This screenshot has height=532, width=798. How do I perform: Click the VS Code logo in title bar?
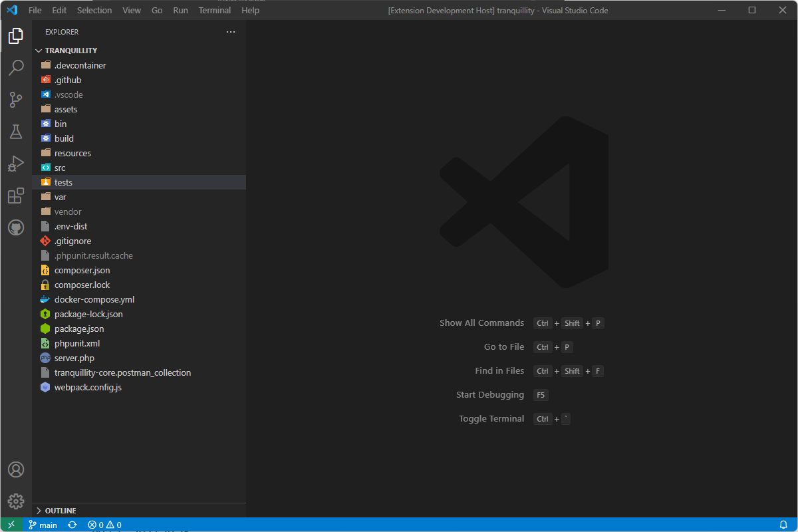11,11
